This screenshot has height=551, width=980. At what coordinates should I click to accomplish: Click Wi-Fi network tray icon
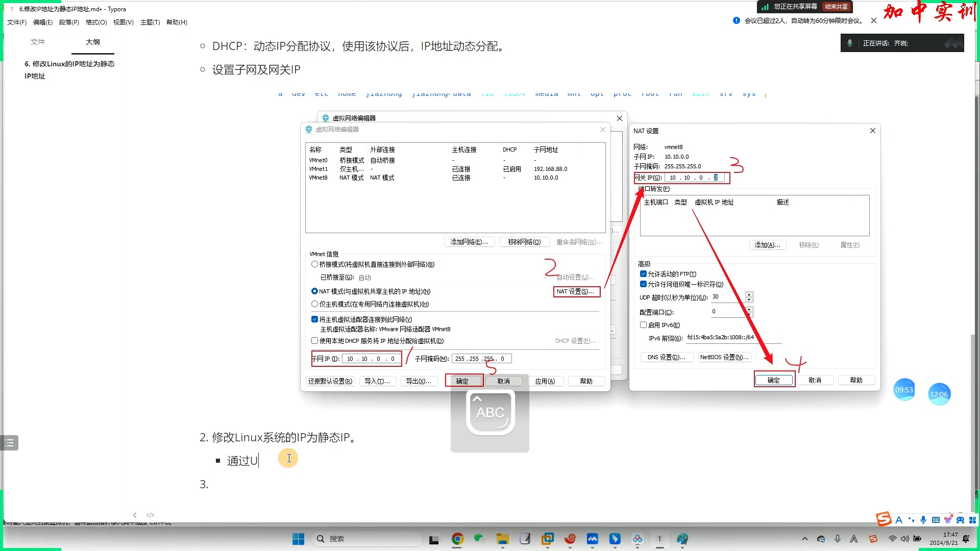click(892, 539)
